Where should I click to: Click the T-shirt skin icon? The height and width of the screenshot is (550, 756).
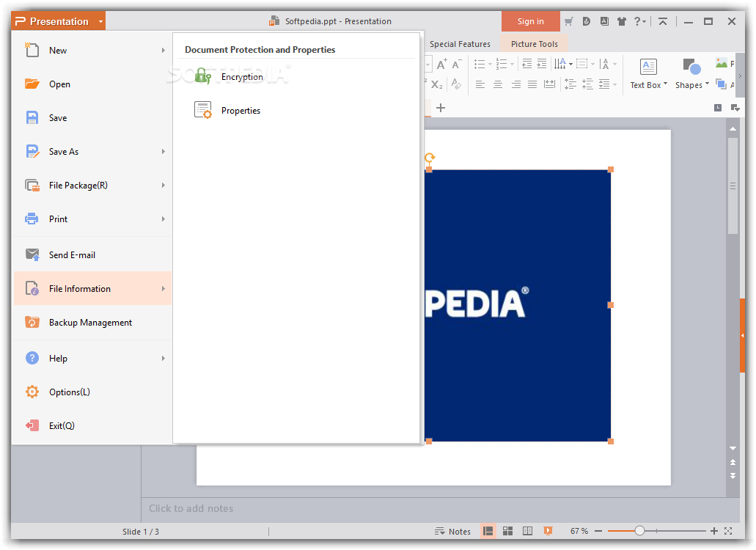(622, 21)
